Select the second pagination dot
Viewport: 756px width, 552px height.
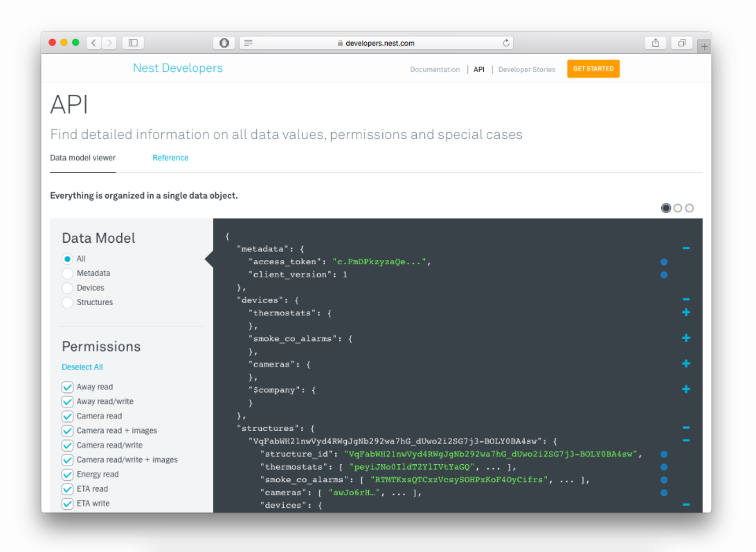point(677,208)
